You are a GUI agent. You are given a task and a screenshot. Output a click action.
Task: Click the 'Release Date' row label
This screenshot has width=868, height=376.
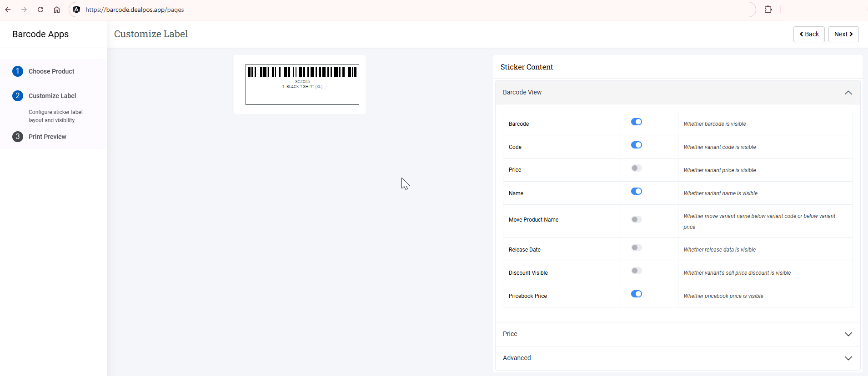tap(525, 250)
